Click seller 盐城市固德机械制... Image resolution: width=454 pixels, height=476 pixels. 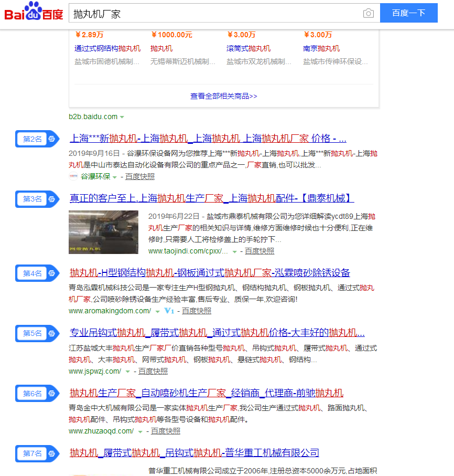click(x=107, y=61)
